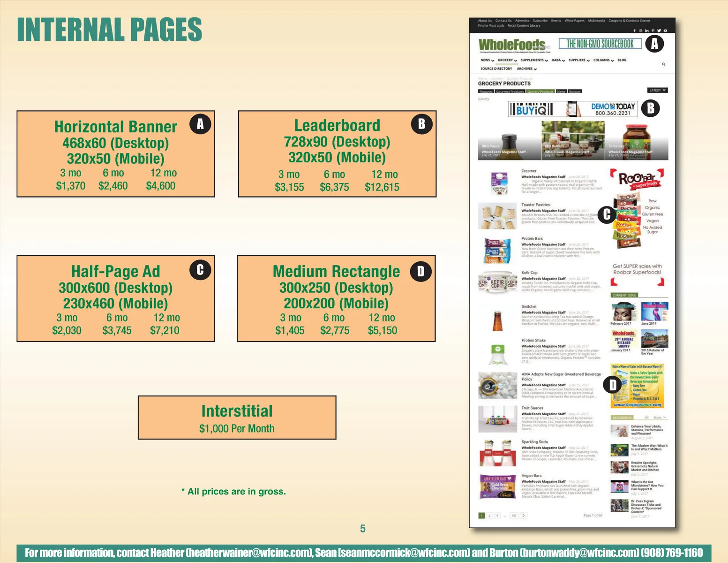
Task: Expand the SUPPLEMENTS menu dropdown
Action: 534,60
